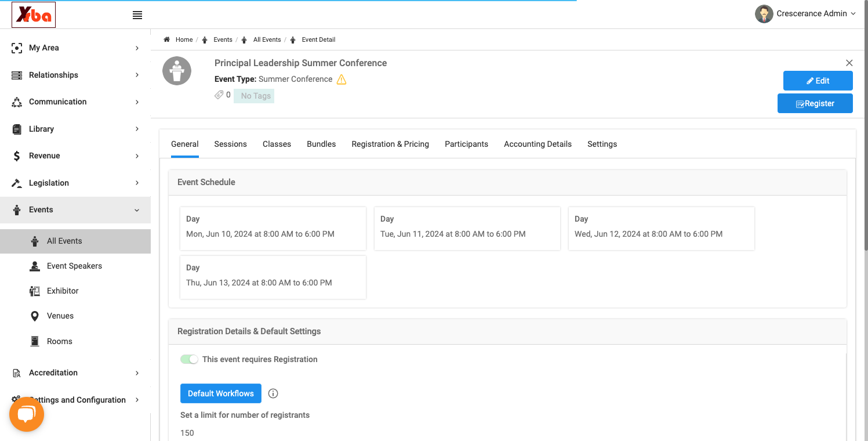The height and width of the screenshot is (441, 868).
Task: Open the orange chat widget
Action: 27,414
